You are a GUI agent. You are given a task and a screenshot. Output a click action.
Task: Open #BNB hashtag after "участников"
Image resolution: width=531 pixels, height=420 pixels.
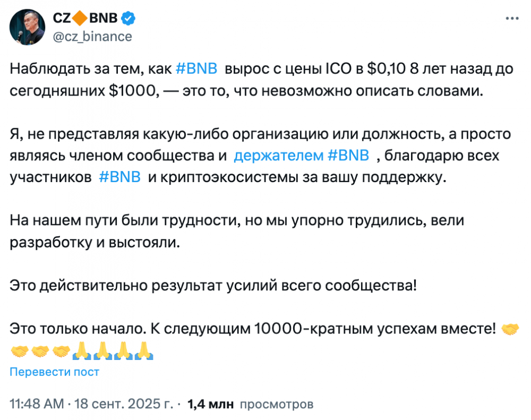coord(119,177)
